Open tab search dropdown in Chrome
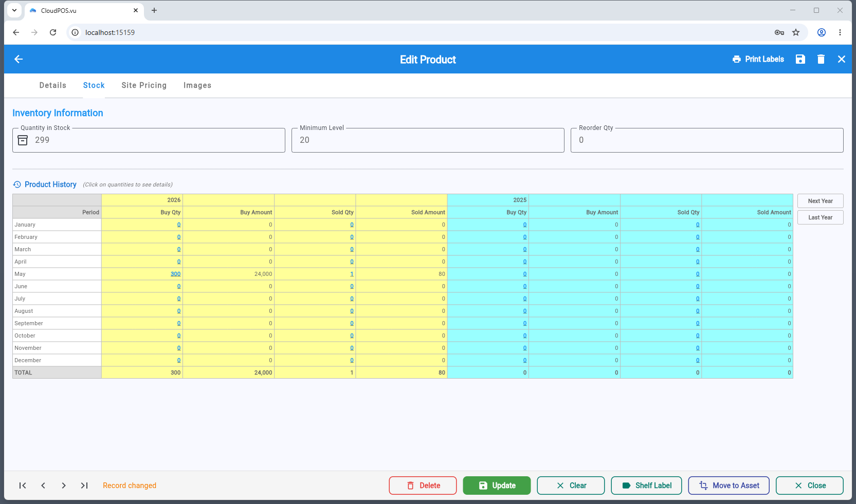Image resolution: width=856 pixels, height=504 pixels. click(14, 10)
